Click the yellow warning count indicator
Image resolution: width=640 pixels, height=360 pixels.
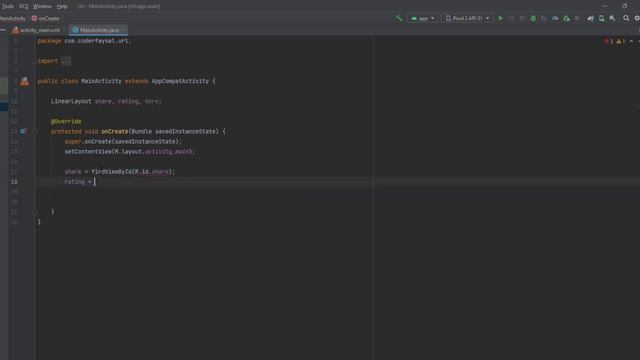[620, 41]
